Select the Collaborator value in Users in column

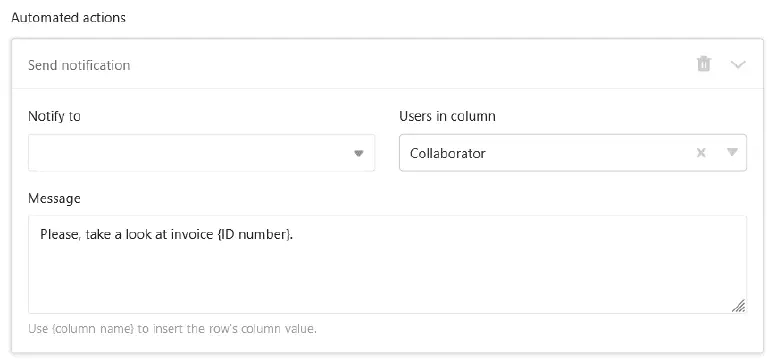point(448,153)
